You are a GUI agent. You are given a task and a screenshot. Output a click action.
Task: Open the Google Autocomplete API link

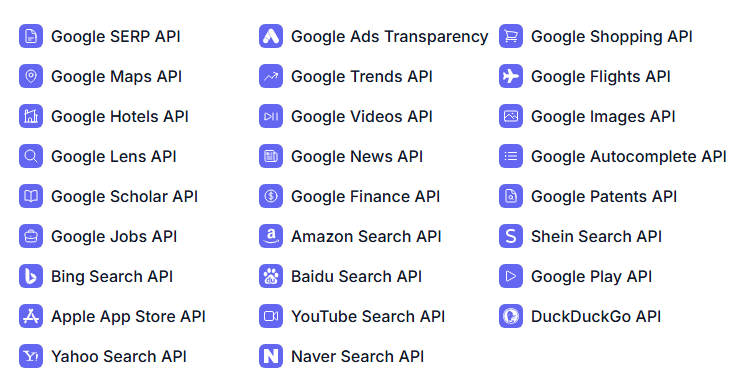coord(628,157)
